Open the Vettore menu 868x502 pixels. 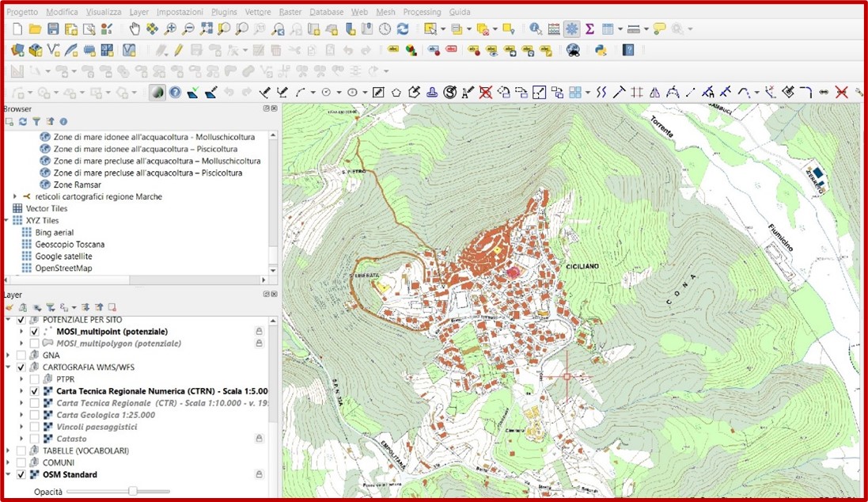click(x=259, y=12)
